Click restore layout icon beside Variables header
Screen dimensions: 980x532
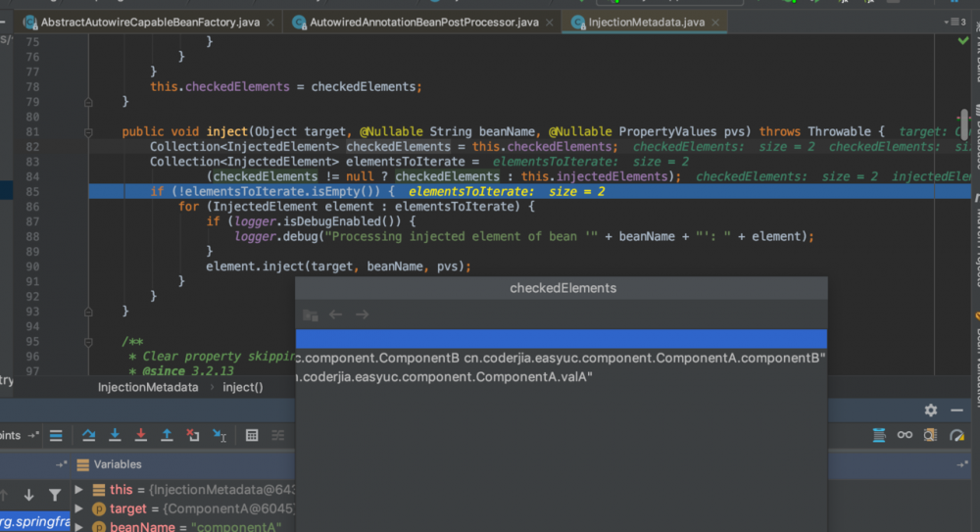coord(61,464)
